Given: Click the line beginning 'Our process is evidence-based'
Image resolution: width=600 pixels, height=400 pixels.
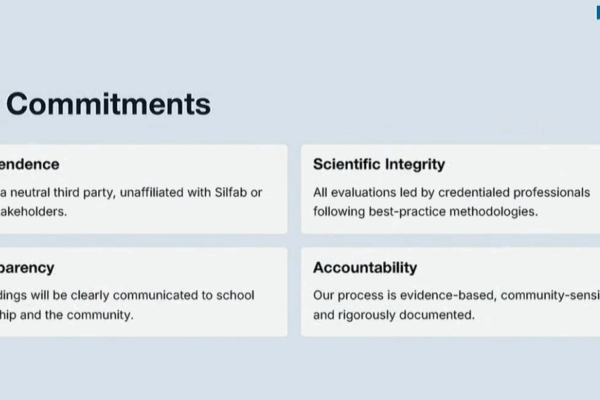Looking at the screenshot, I should coord(457,295).
